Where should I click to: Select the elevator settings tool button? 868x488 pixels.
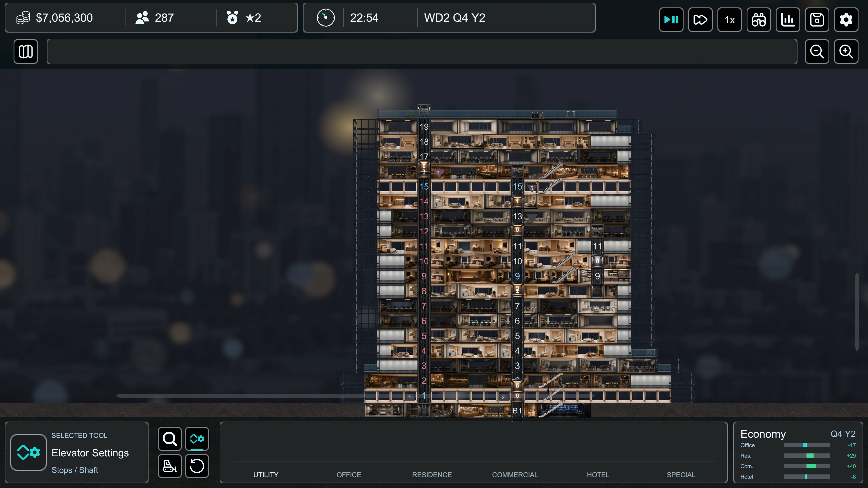197,439
